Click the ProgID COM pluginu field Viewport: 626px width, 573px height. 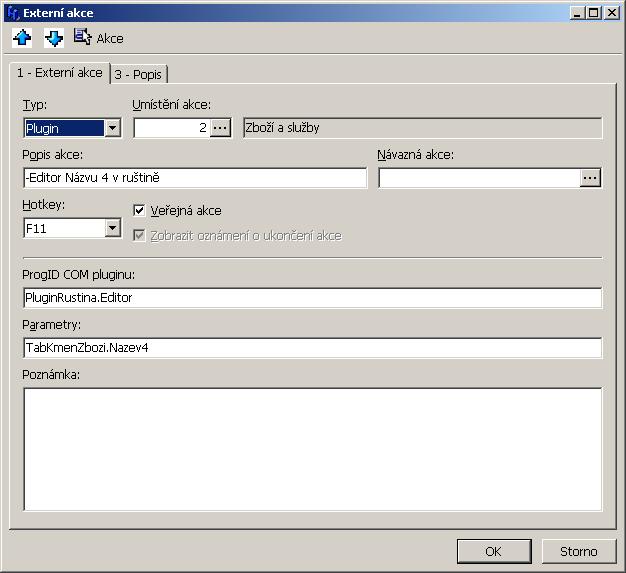pos(312,298)
